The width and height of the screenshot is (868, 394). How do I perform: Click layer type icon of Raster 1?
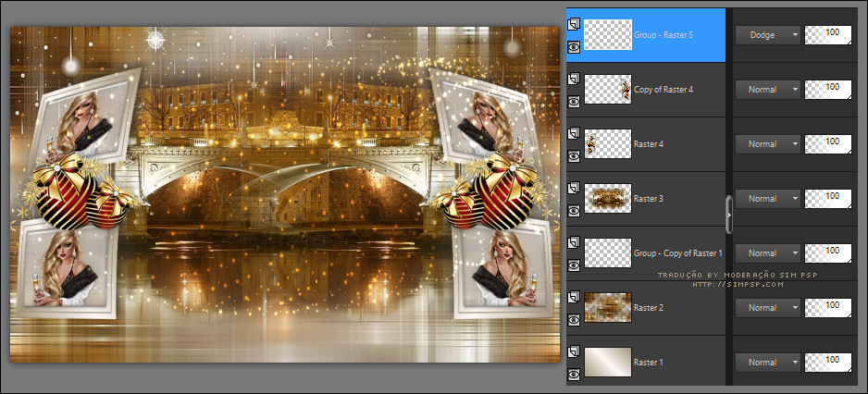coord(574,352)
